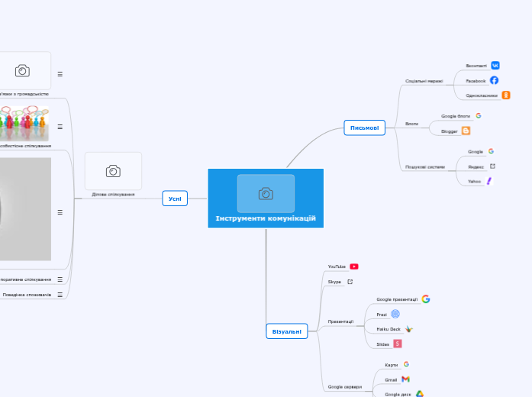Click the orange Одноклассники icon
Screen dimensions: 532x397
pos(506,95)
